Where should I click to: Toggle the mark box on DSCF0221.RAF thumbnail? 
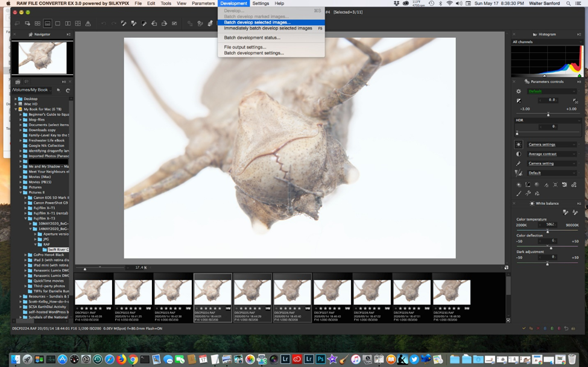point(77,308)
